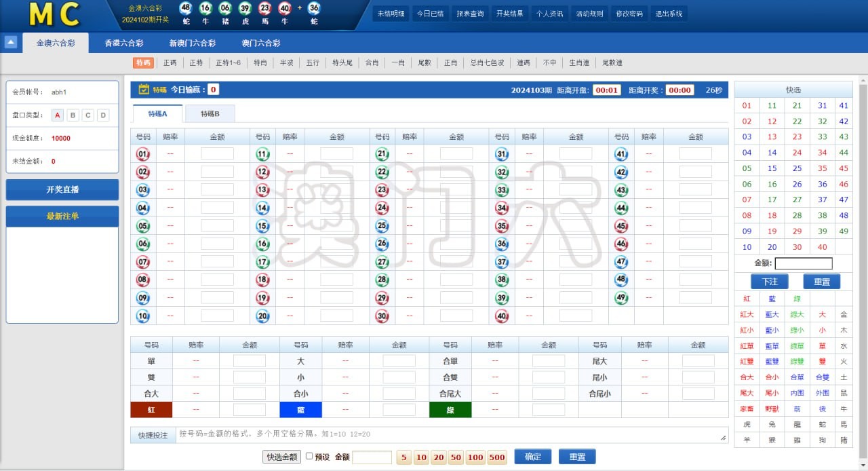Select number ball 38 in betting table

tap(502, 280)
